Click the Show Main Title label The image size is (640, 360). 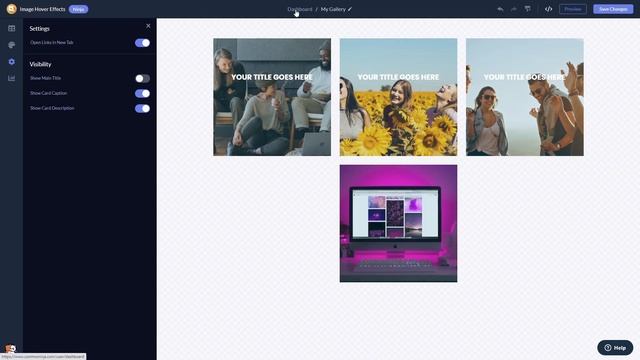(45, 78)
